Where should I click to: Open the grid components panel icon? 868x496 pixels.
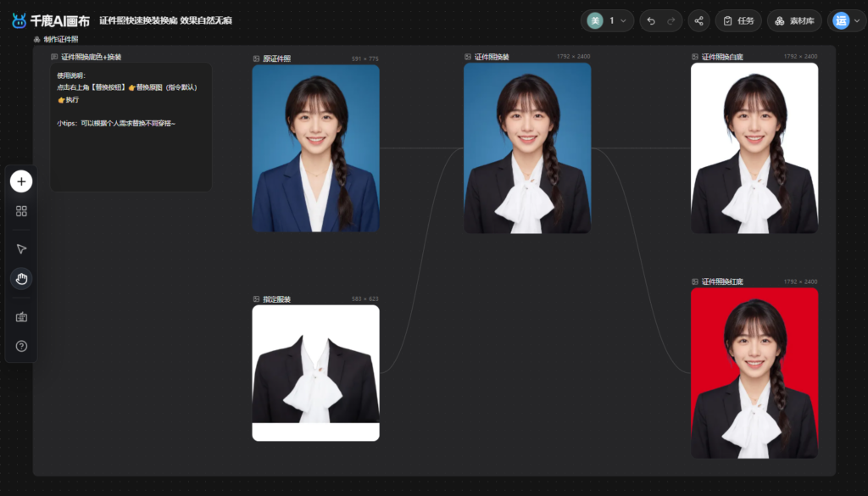21,211
